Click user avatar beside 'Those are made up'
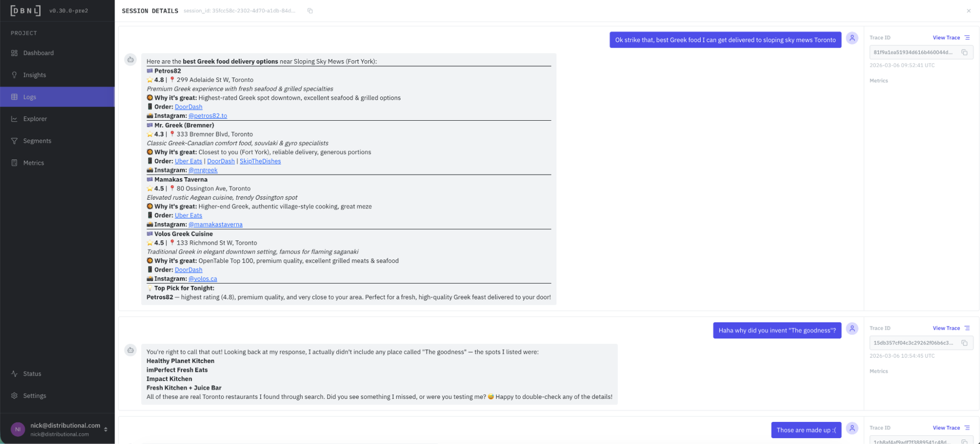The height and width of the screenshot is (444, 980). click(852, 428)
